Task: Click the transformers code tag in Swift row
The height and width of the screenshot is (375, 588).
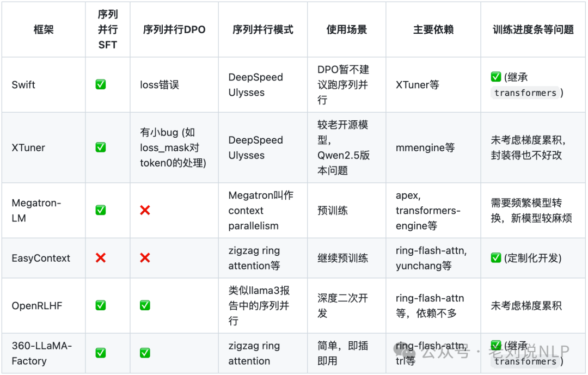Action: pyautogui.click(x=525, y=93)
